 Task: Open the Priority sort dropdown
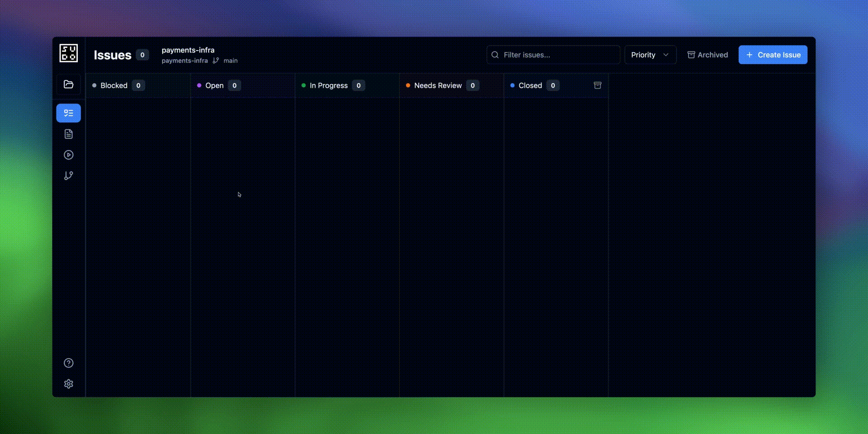650,55
